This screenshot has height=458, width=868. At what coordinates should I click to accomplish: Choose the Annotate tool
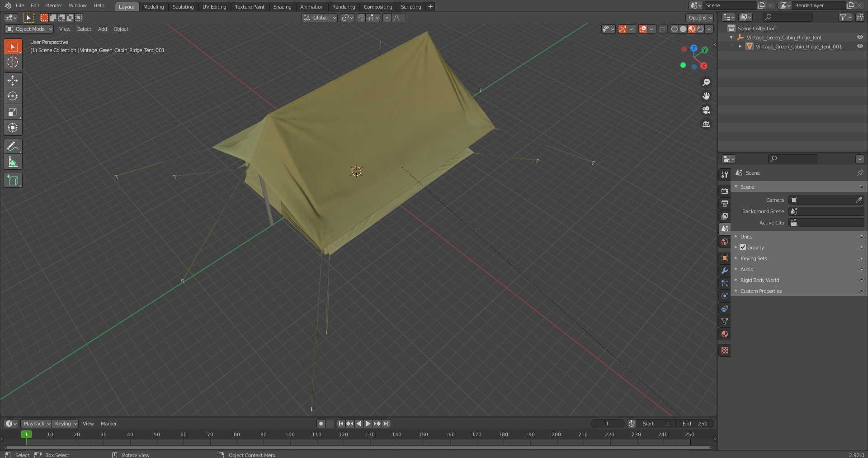(x=13, y=146)
